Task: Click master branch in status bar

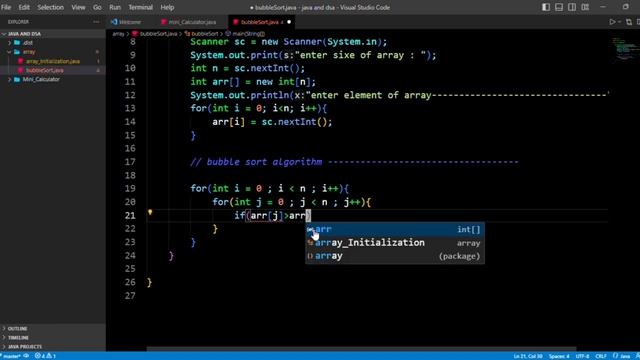Action: (11, 356)
